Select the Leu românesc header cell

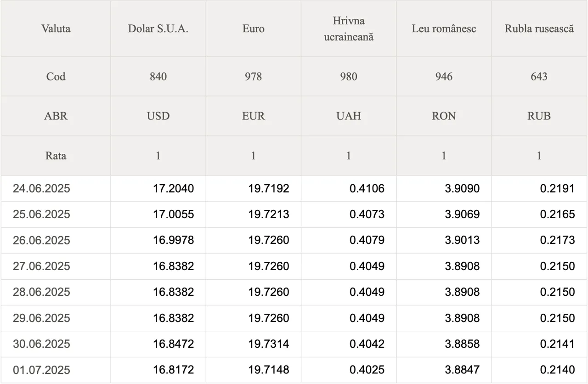click(444, 28)
